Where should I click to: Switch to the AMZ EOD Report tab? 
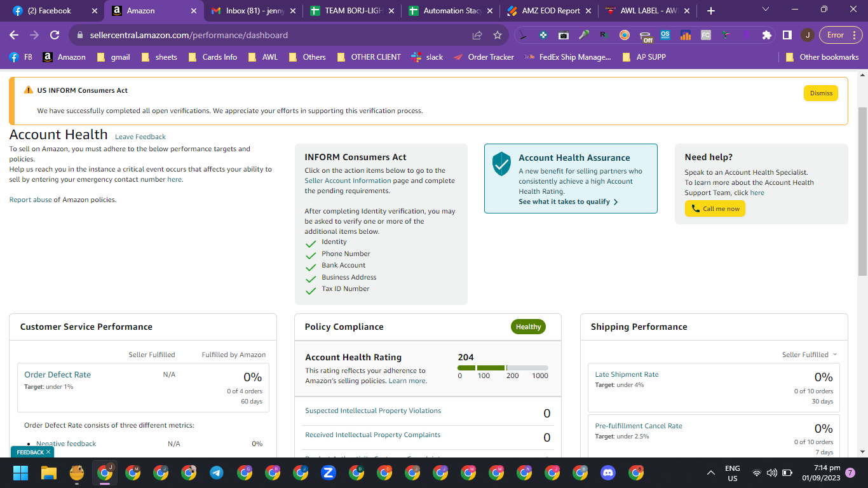(x=550, y=11)
